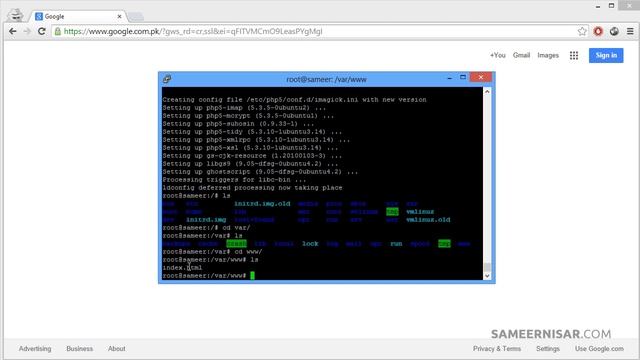Open the Google apps grid
This screenshot has width=640, height=360.
[574, 56]
